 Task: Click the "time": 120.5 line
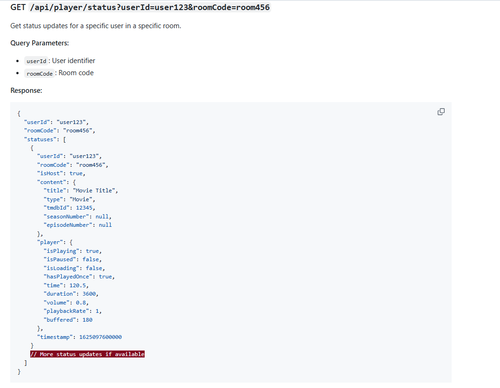coord(66,285)
